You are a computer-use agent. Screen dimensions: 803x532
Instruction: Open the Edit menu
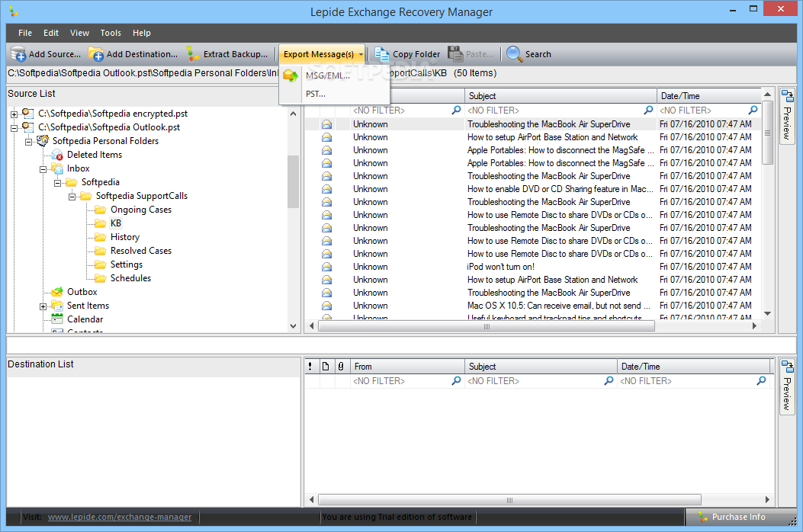tap(50, 33)
